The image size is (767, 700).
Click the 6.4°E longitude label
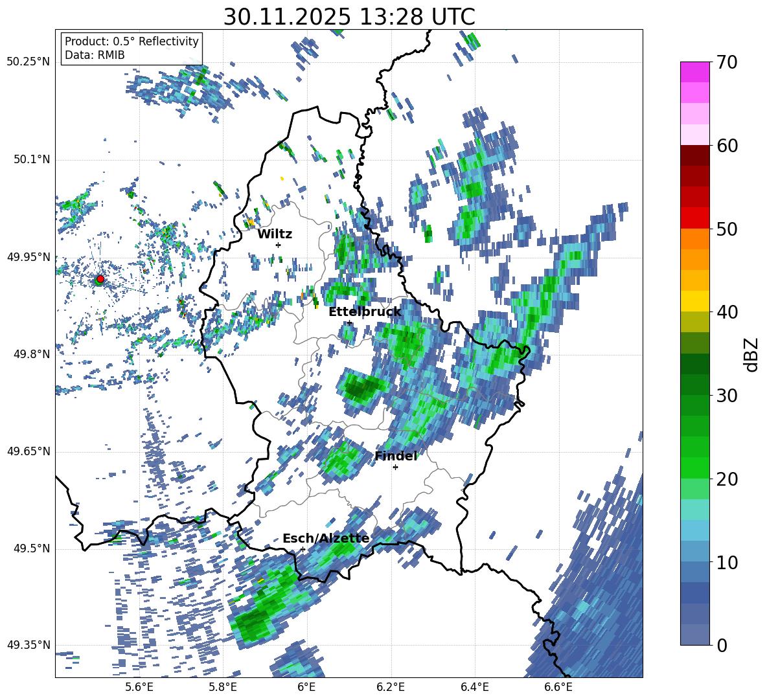point(475,687)
